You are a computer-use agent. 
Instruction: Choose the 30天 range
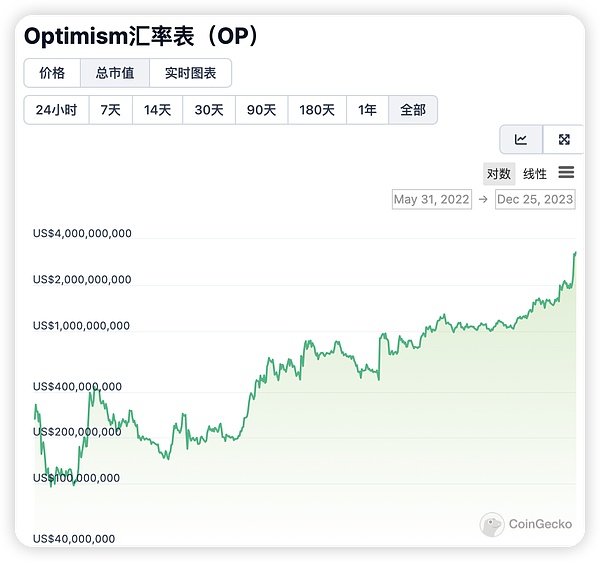coord(209,110)
